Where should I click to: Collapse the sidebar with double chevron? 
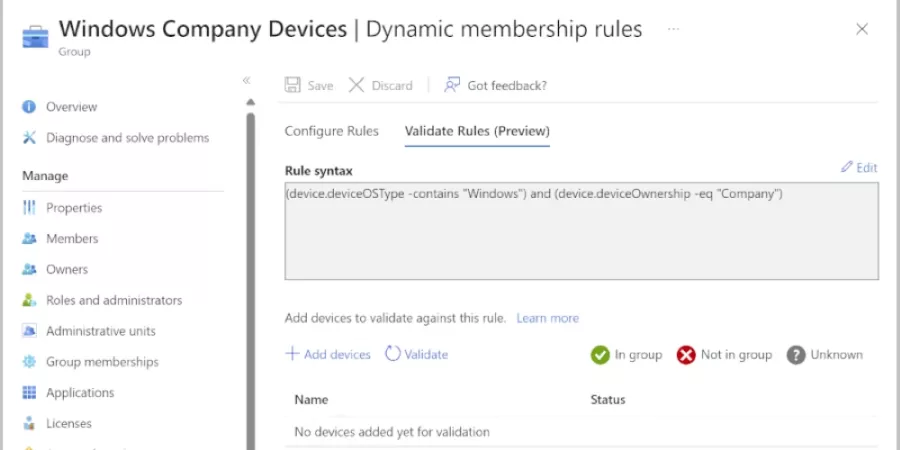pyautogui.click(x=246, y=80)
